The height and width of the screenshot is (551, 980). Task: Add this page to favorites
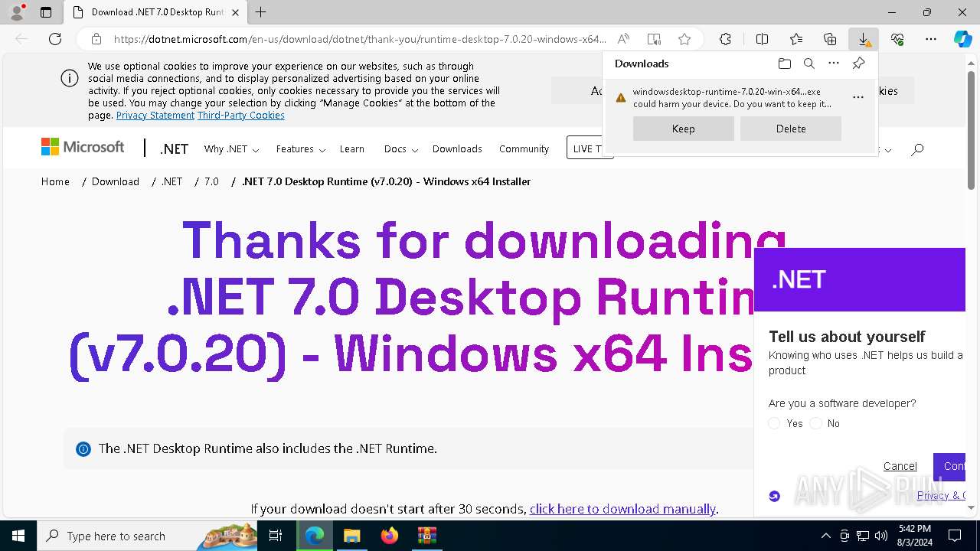click(684, 39)
